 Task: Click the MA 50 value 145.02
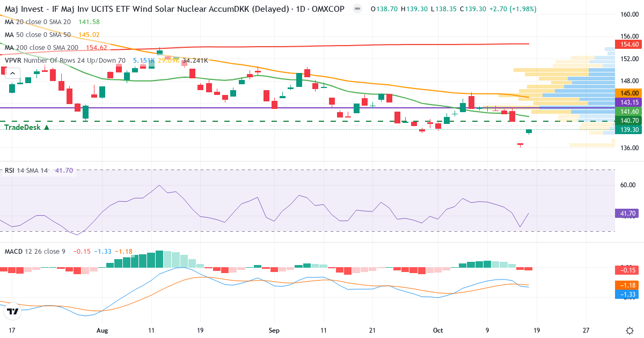coord(89,35)
